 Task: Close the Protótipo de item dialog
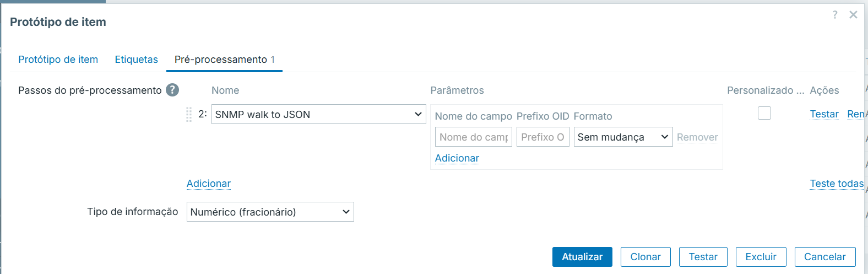tap(853, 15)
